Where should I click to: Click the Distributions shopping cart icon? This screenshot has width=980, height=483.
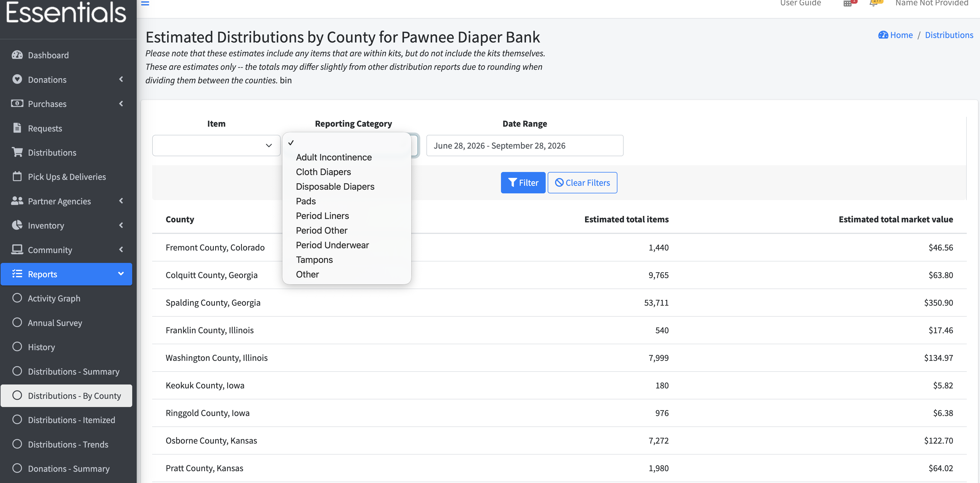point(17,152)
